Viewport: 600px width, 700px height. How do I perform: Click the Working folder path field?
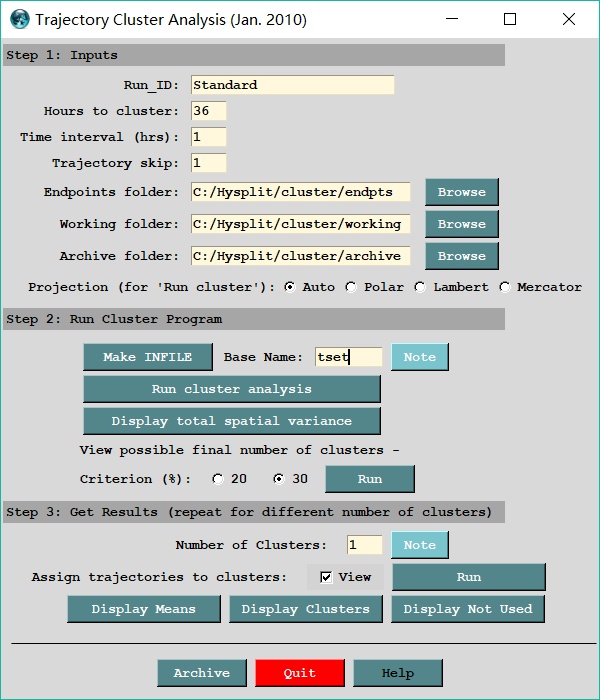300,224
